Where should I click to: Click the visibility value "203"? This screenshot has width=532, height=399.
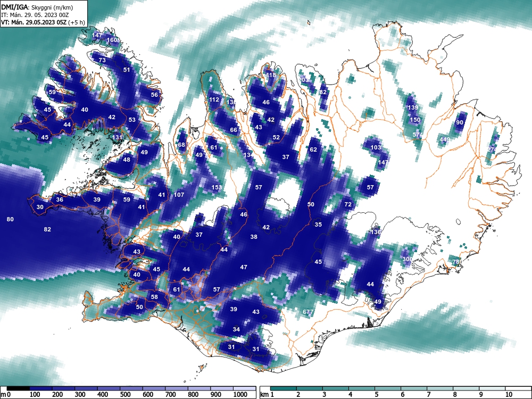(x=304, y=80)
